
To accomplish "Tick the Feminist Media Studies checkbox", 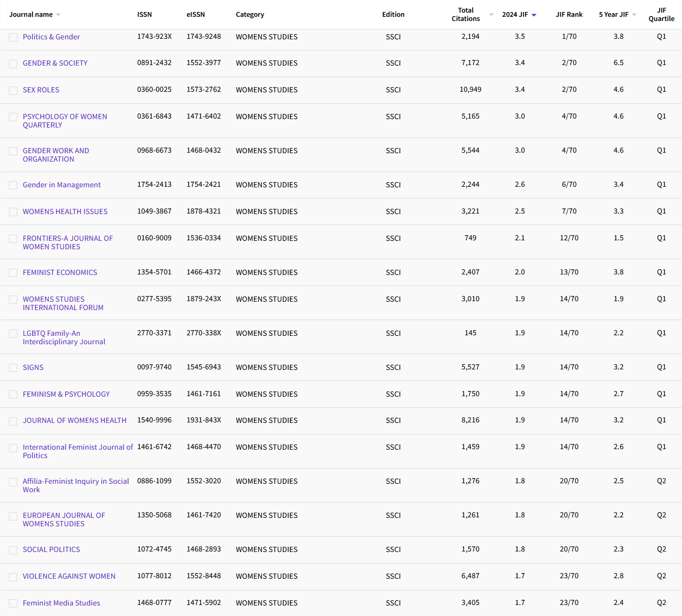I will 13,603.
